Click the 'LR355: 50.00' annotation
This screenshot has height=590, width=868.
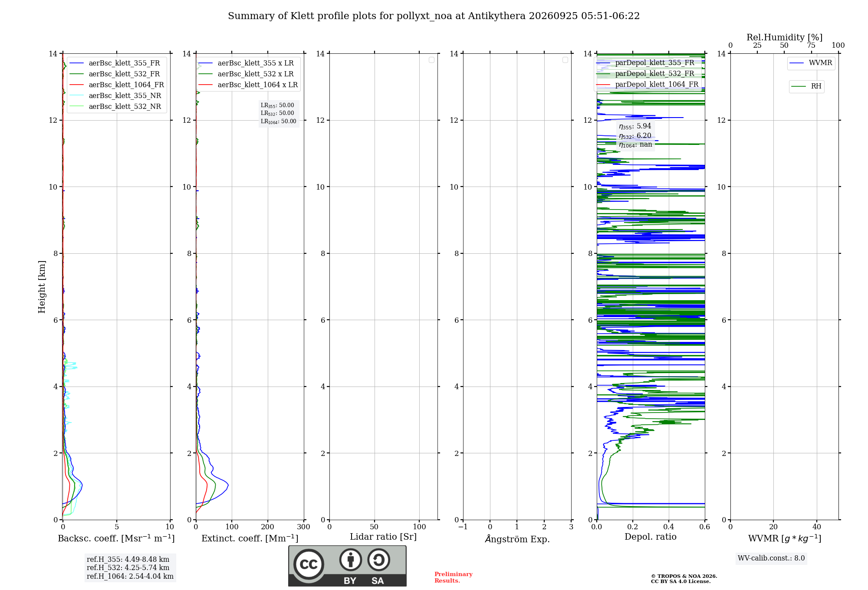277,105
